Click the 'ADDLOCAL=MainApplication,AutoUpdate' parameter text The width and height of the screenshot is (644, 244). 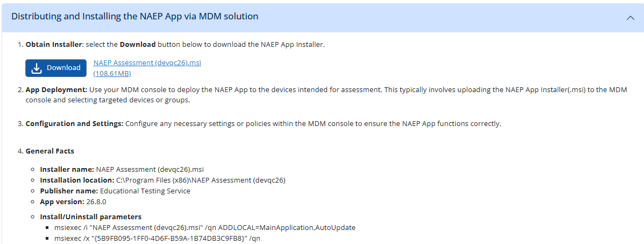[x=288, y=228]
